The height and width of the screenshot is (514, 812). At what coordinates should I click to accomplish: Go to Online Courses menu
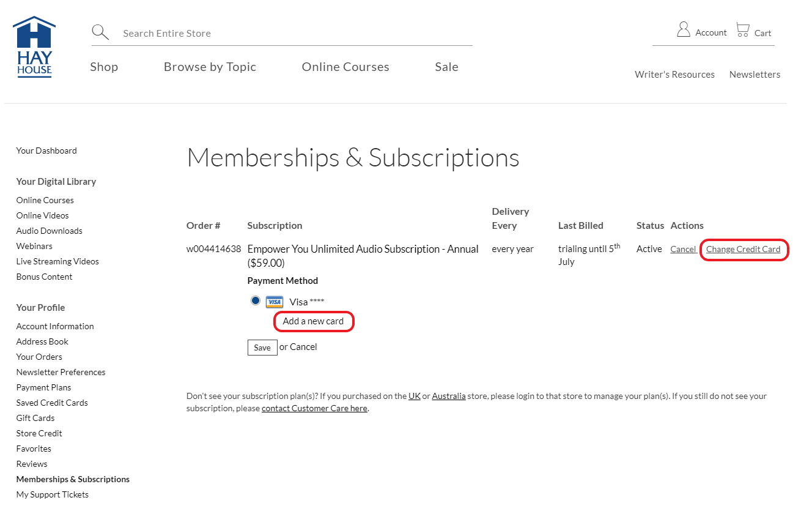click(345, 67)
